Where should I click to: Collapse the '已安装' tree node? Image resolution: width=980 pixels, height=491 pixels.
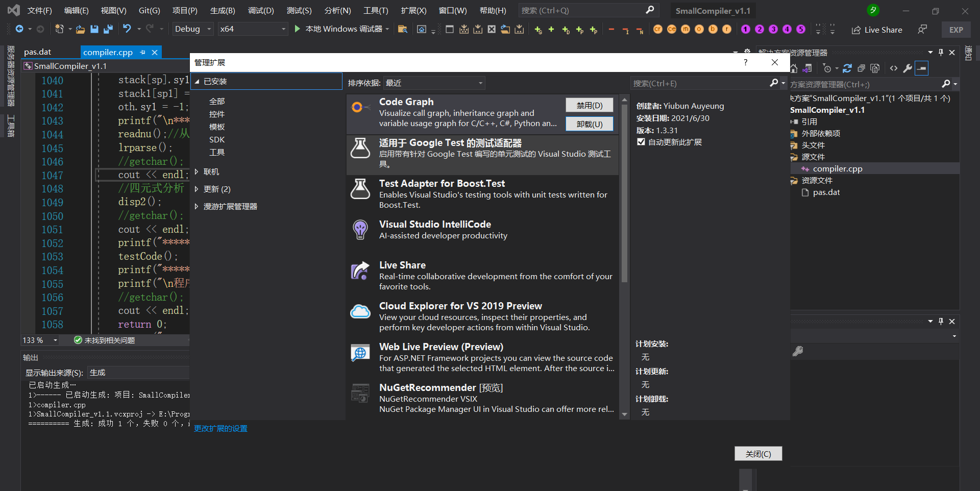coord(197,81)
